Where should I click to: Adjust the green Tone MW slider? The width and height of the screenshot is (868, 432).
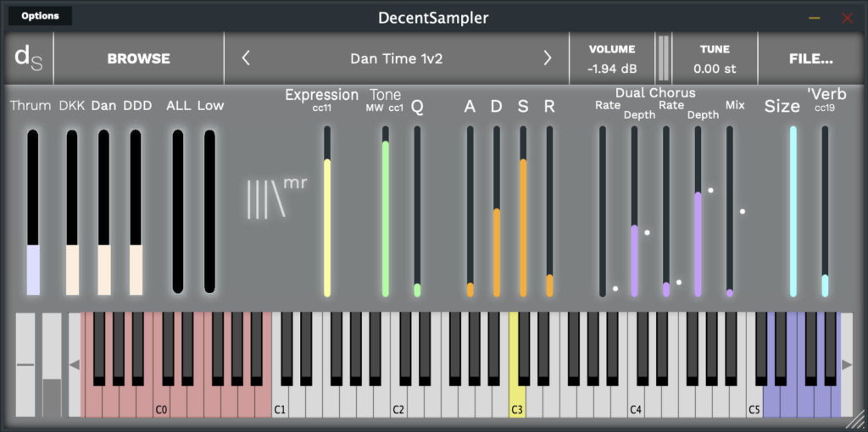click(386, 211)
